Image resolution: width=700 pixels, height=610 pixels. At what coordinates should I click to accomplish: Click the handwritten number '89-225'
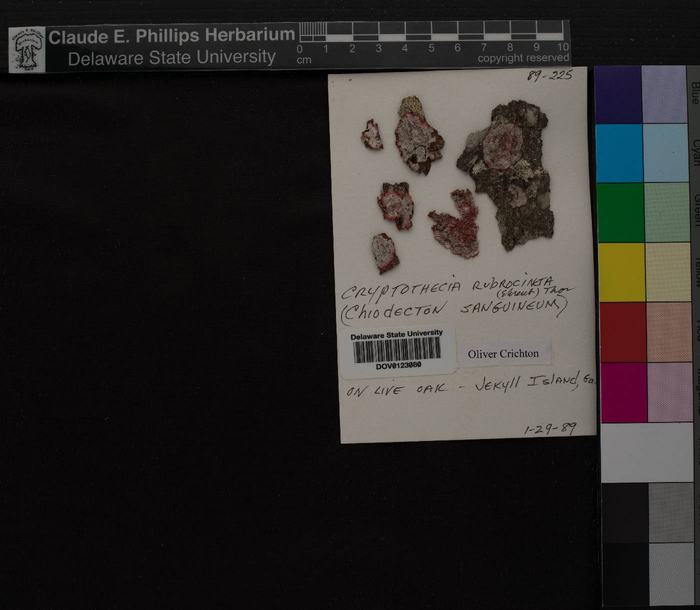click(549, 75)
